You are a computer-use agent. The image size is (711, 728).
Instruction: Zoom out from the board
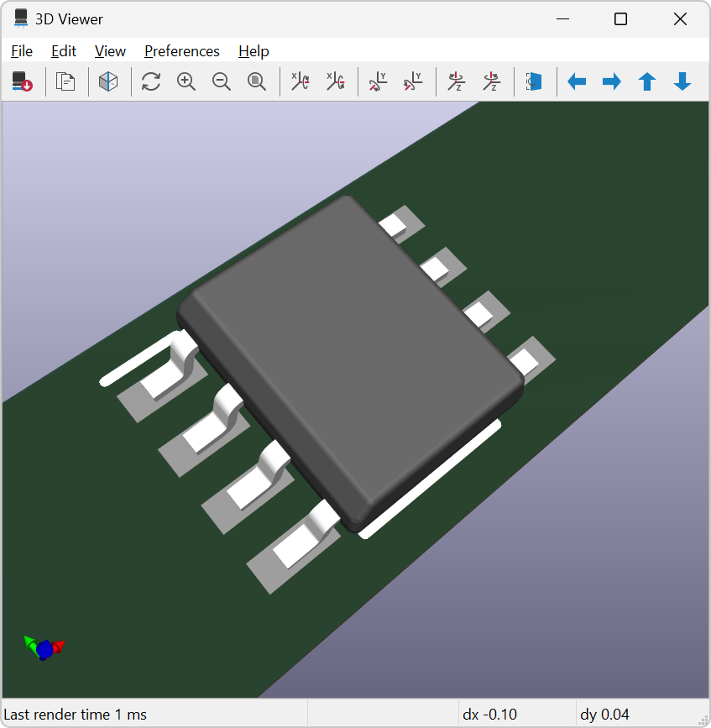click(x=222, y=81)
